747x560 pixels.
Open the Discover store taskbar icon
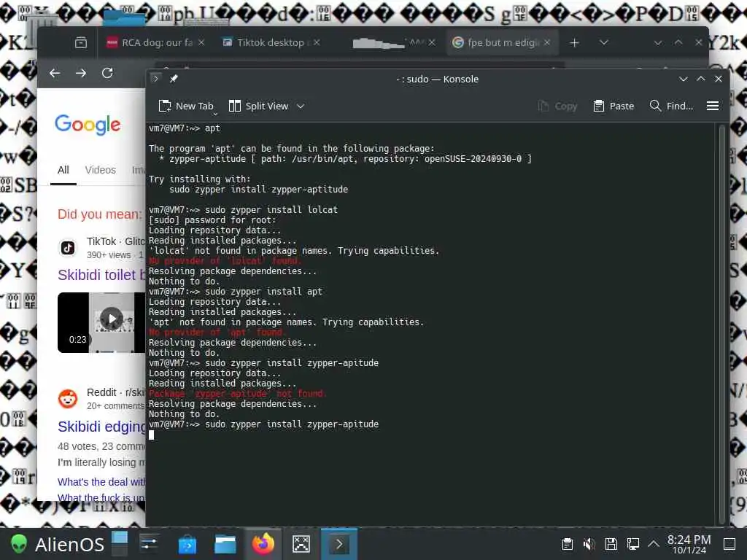[x=187, y=544]
